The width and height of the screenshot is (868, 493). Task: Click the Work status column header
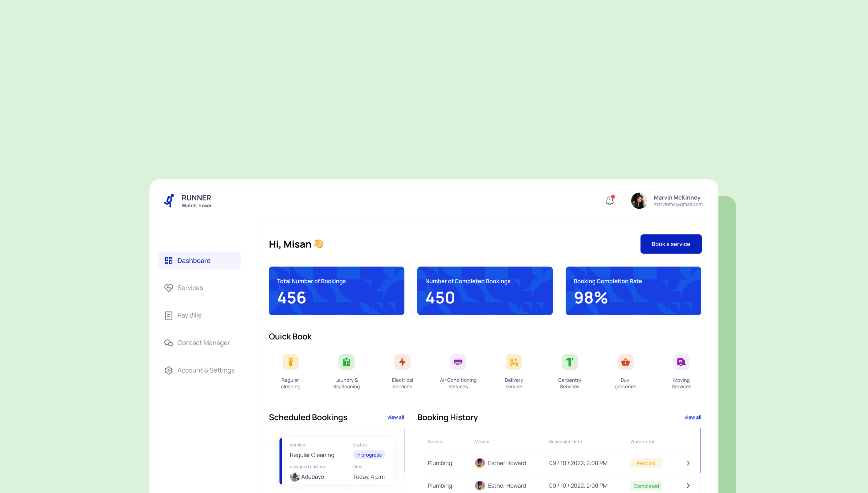point(642,442)
